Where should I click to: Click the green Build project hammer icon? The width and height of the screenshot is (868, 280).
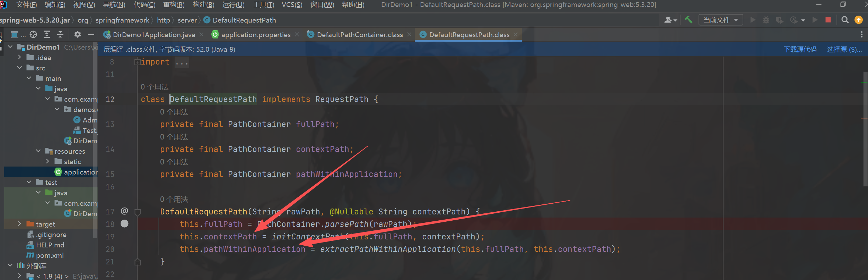[x=688, y=20]
